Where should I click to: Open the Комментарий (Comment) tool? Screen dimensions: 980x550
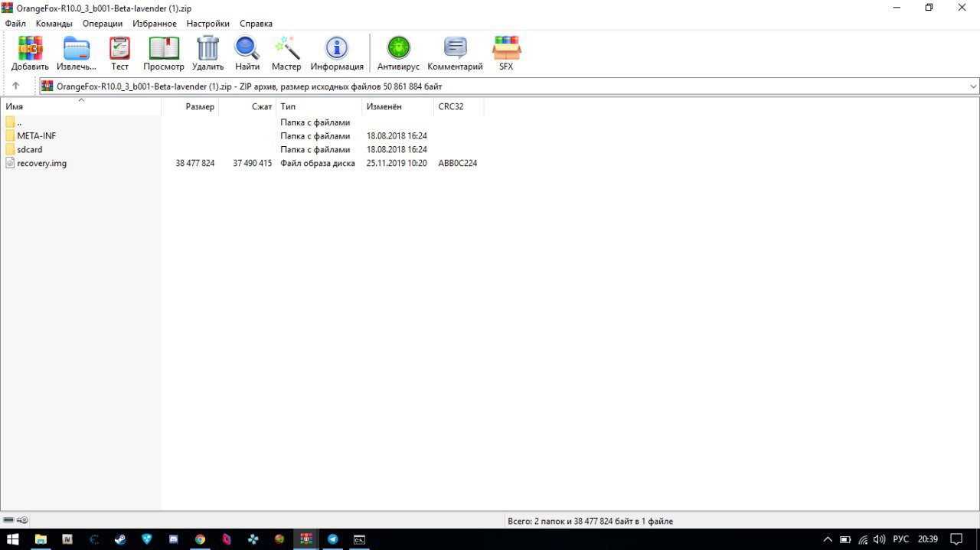(455, 53)
